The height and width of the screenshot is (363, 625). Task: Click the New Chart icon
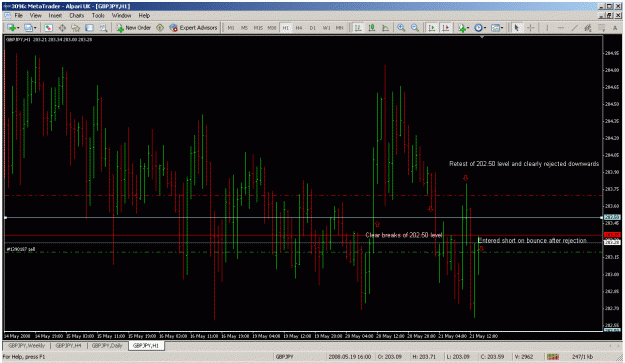click(x=11, y=27)
